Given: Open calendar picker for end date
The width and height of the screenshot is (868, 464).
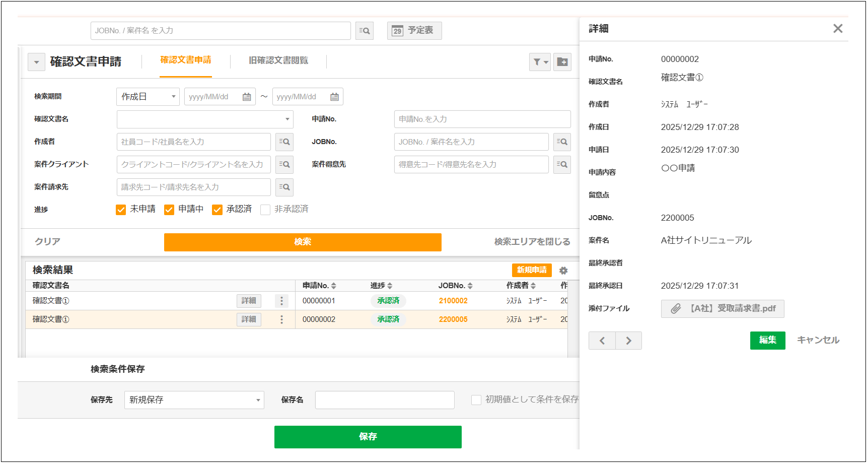Looking at the screenshot, I should point(334,97).
